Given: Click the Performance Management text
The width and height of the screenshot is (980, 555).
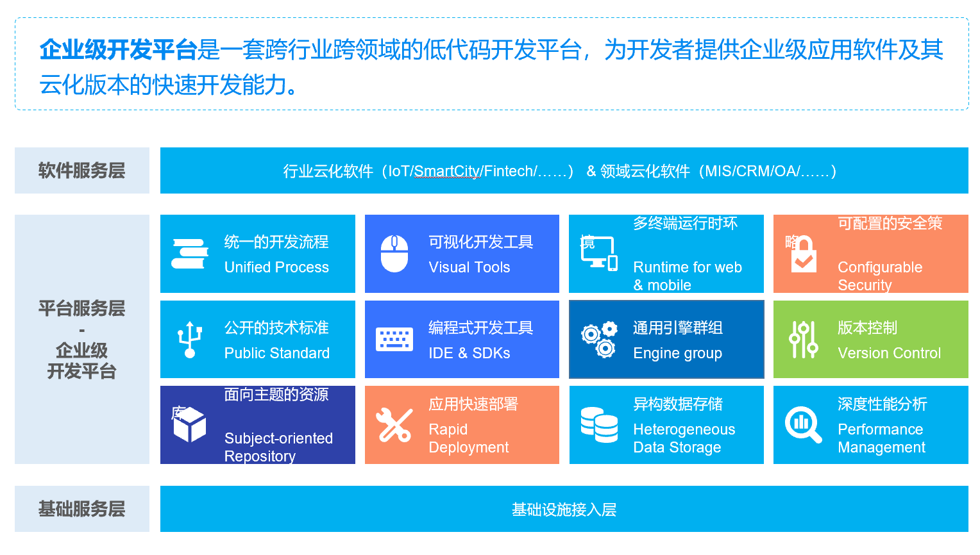Looking at the screenshot, I should [x=882, y=438].
